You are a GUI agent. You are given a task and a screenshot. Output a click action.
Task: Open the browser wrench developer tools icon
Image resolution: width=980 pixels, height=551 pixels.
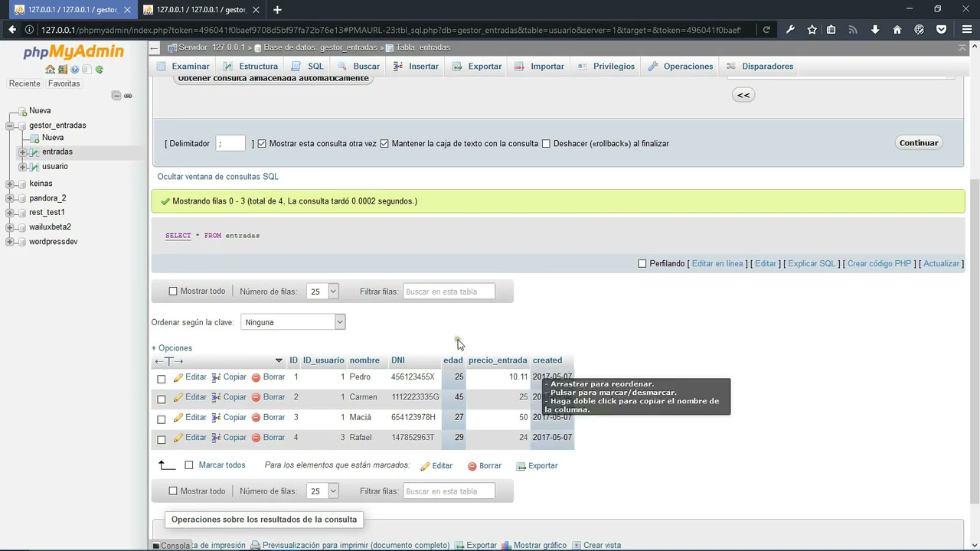coord(790,30)
